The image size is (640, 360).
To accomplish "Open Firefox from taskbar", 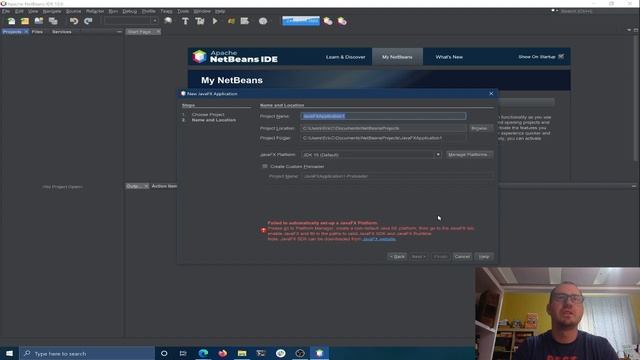I will pyautogui.click(x=222, y=353).
